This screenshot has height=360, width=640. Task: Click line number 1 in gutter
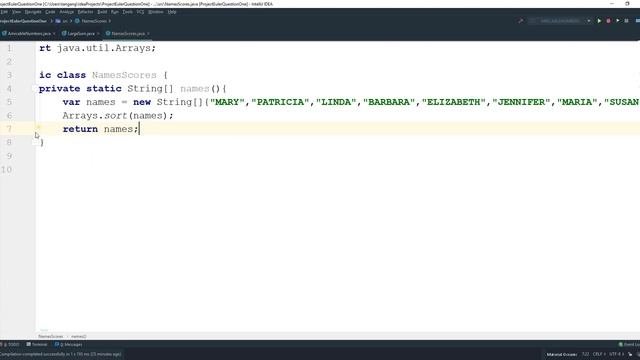point(9,48)
